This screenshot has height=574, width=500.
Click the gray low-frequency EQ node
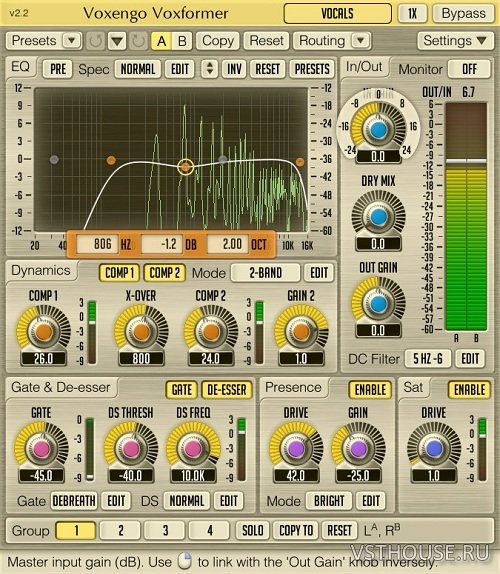click(54, 160)
